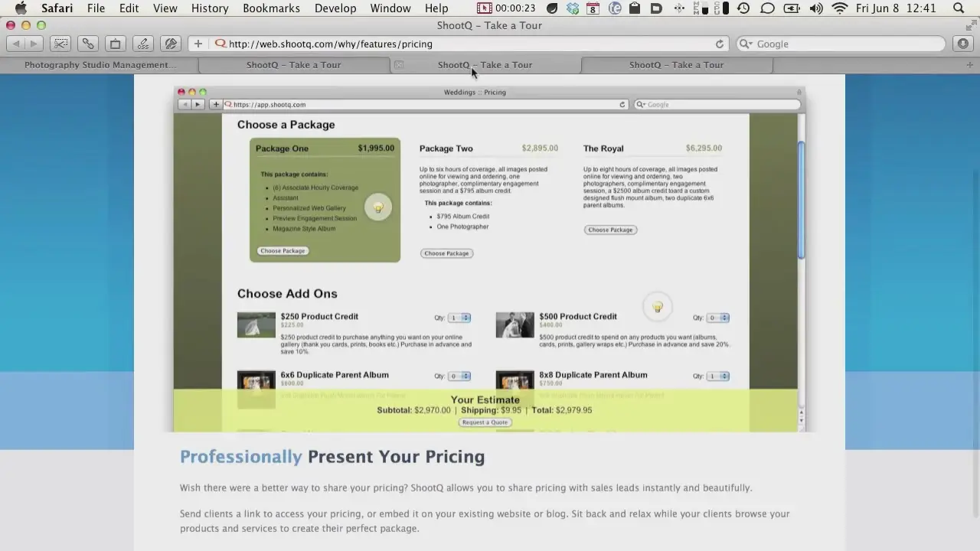Screen dimensions: 980x551
Task: Open the Dropbox menu bar icon
Action: pyautogui.click(x=573, y=8)
